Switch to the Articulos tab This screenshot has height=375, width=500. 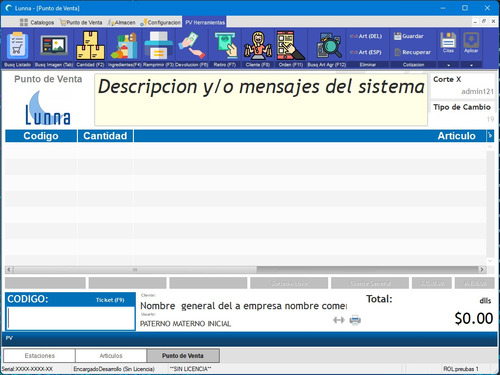coord(111,356)
